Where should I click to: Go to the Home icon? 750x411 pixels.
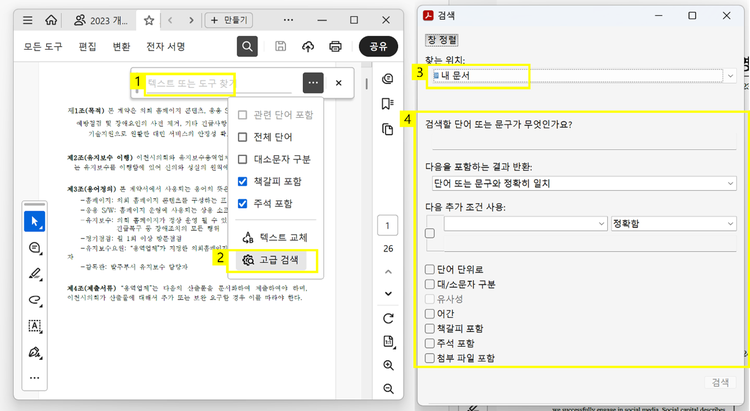51,20
